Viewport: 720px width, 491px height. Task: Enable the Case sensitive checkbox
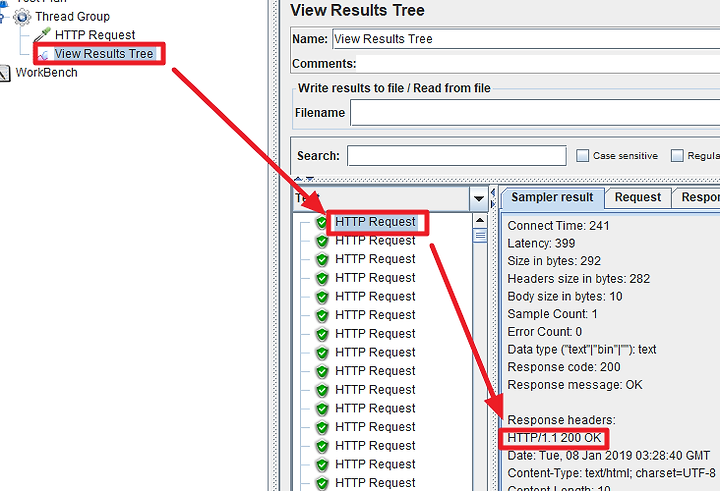[x=582, y=156]
